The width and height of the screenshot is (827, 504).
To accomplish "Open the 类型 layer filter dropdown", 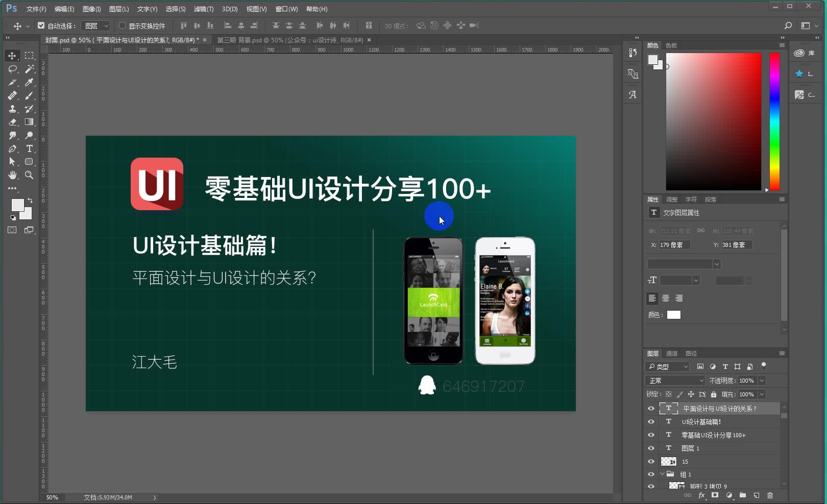I will click(668, 367).
